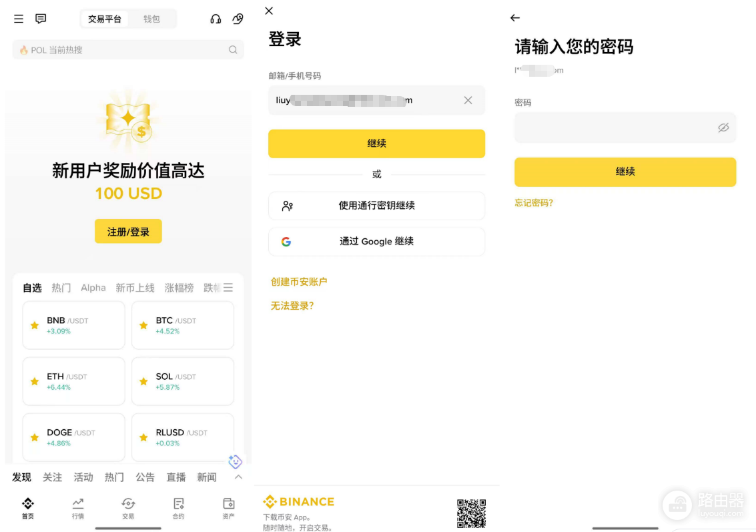Tap the search magnifier icon

click(x=233, y=49)
